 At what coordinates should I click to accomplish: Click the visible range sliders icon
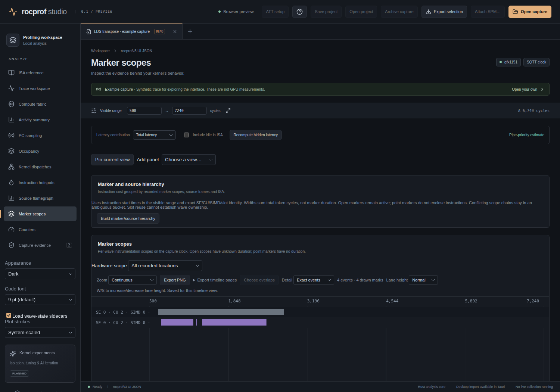click(x=94, y=111)
